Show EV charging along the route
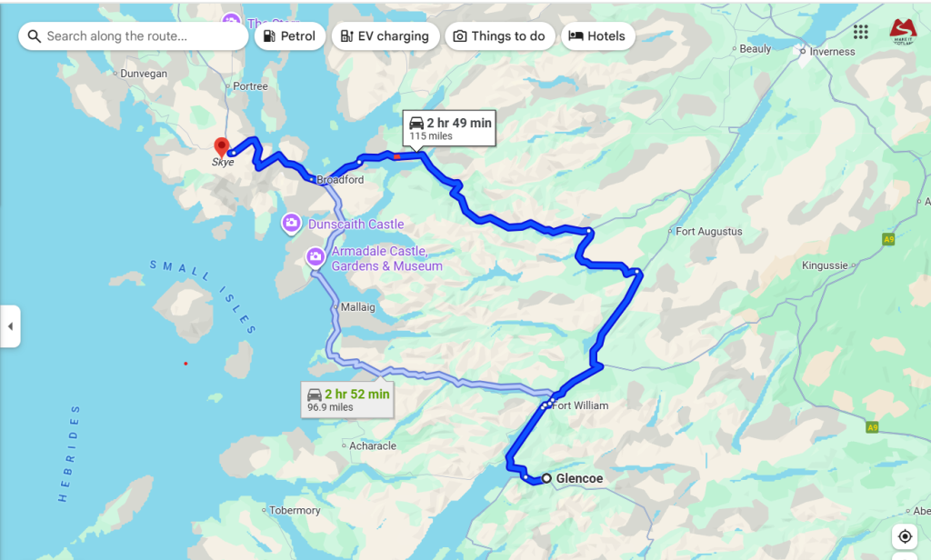931x560 pixels. 385,36
